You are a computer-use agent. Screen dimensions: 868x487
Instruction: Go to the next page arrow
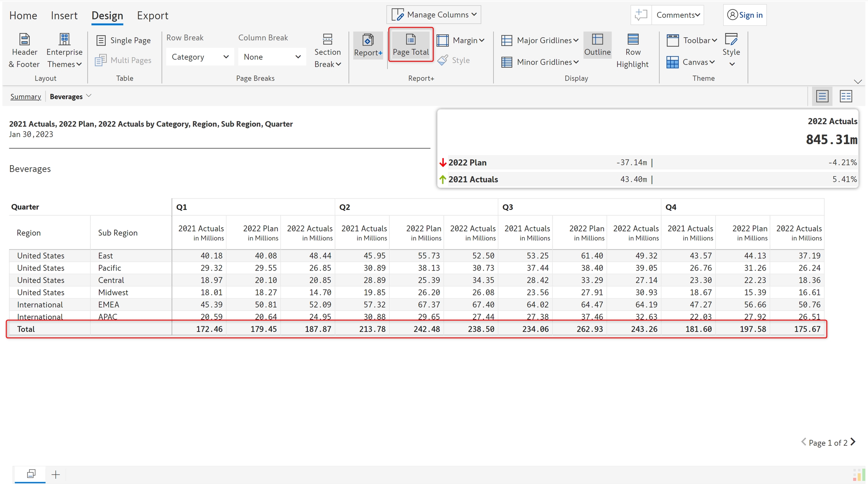click(853, 442)
